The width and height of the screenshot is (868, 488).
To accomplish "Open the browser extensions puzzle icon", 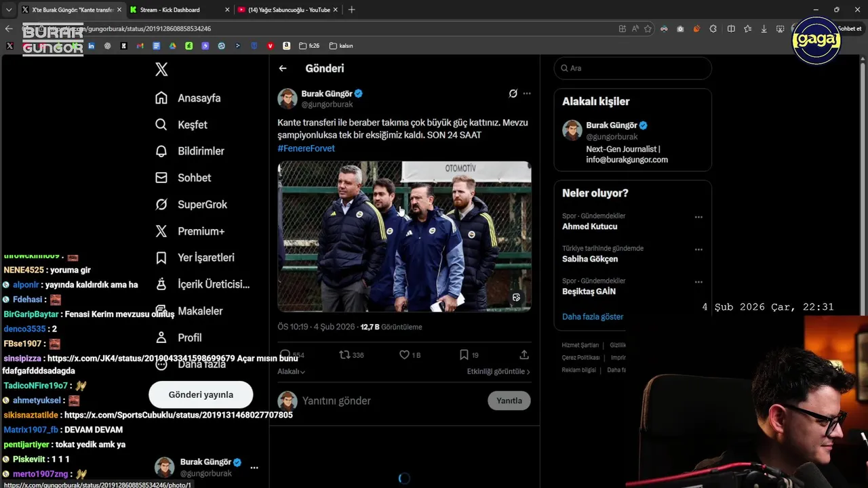I will [713, 28].
